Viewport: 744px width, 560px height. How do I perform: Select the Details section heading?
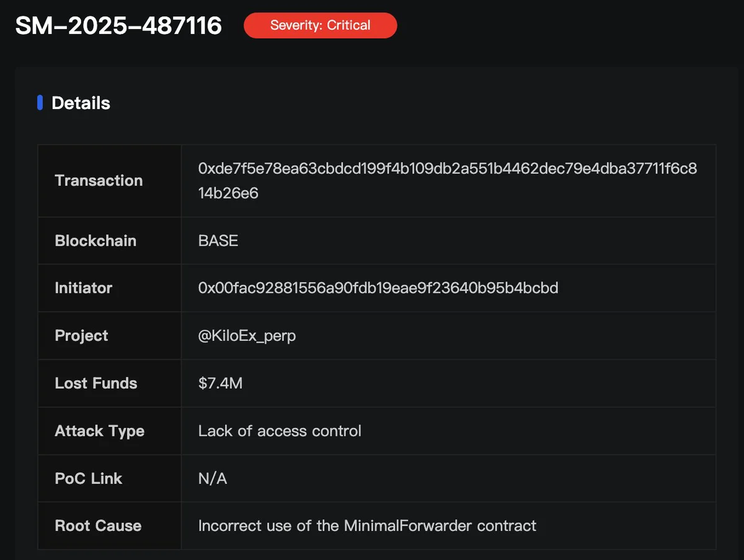81,103
